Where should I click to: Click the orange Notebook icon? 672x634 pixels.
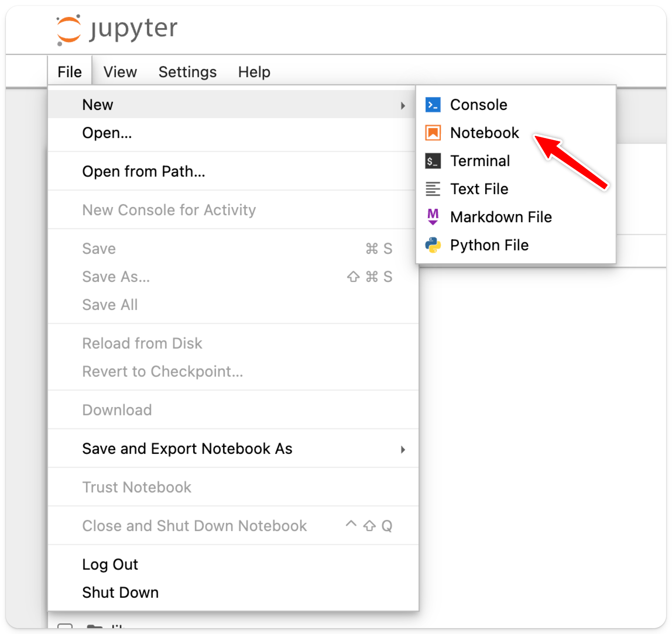pyautogui.click(x=433, y=133)
